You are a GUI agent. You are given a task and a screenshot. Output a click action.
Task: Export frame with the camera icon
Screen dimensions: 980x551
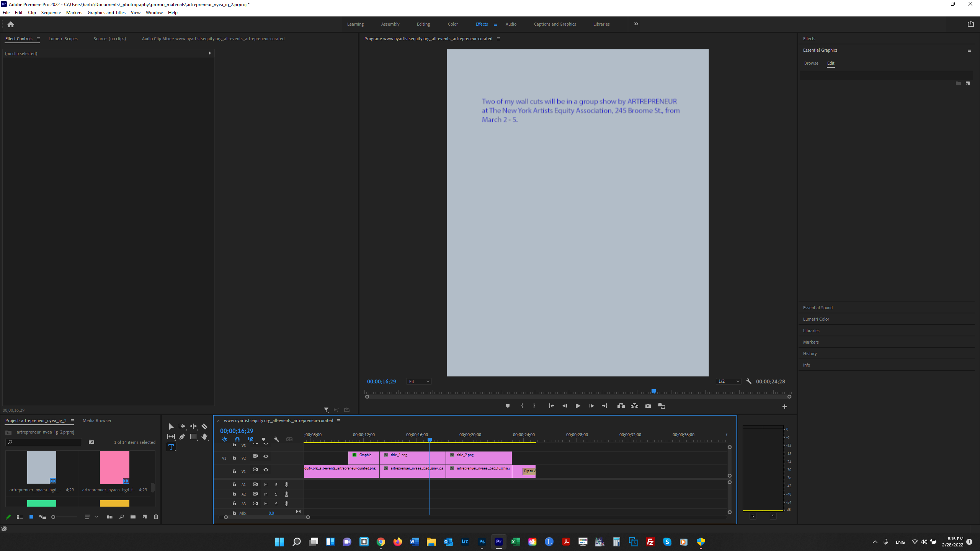pyautogui.click(x=648, y=406)
